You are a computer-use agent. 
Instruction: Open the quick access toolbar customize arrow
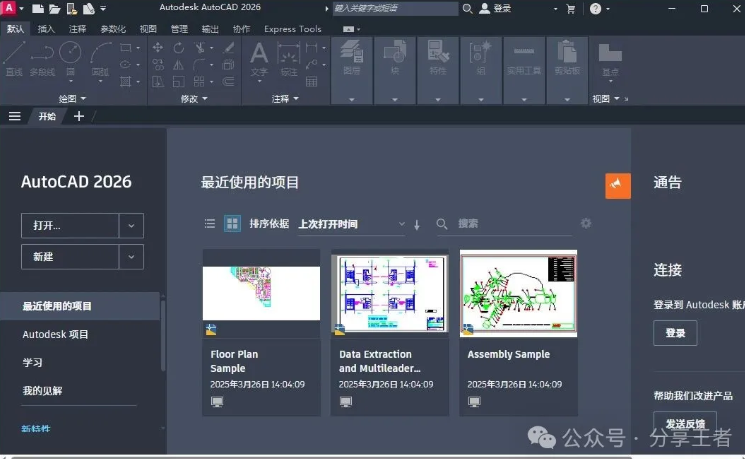click(x=103, y=9)
